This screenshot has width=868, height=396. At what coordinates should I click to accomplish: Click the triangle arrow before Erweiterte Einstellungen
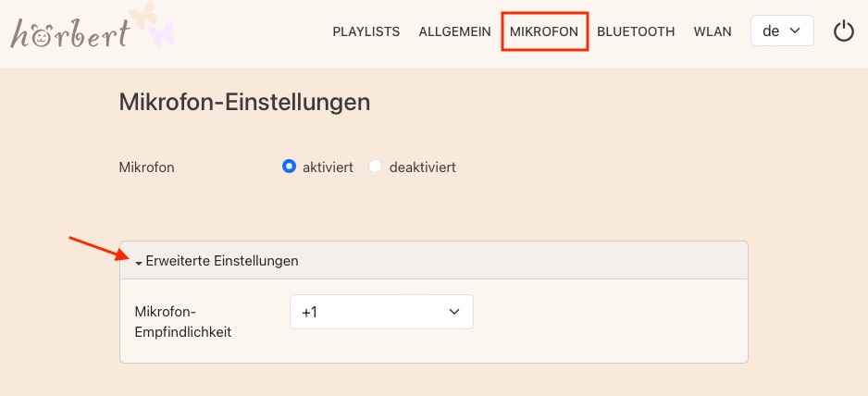tap(139, 263)
